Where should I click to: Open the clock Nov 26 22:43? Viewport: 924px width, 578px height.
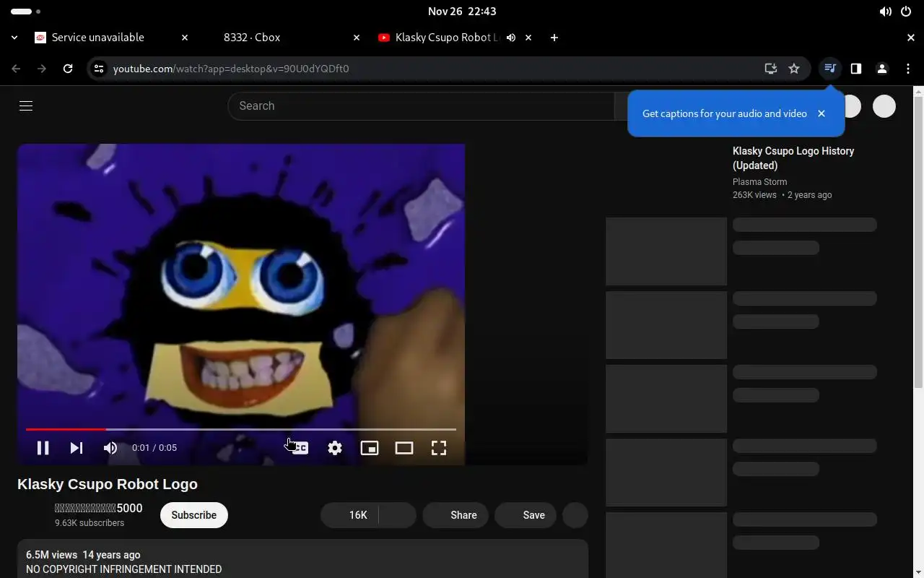point(462,12)
